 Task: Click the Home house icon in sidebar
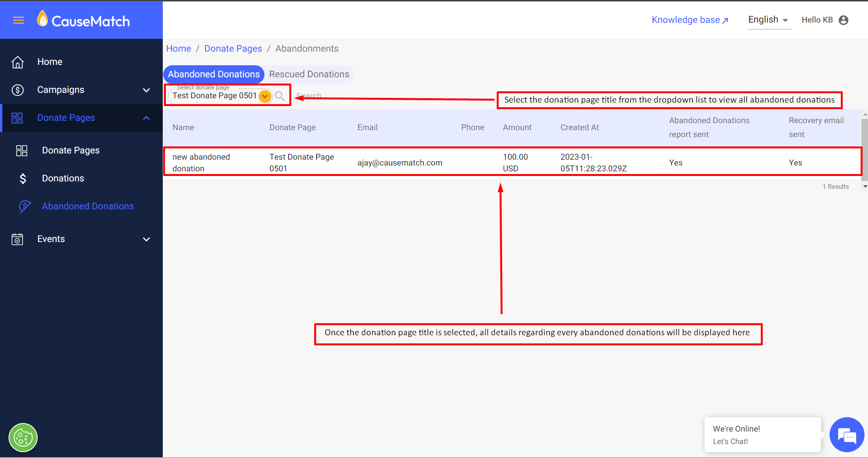coord(17,62)
